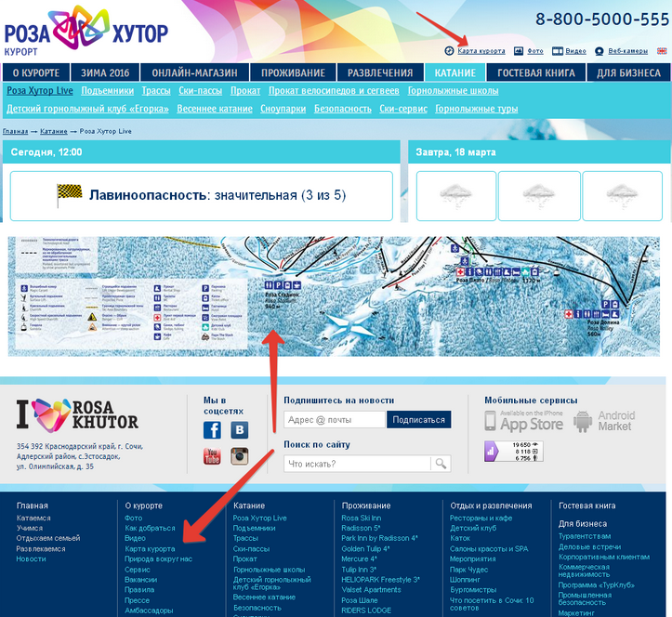
Task: Open the ГОСТЕВАЯ КНИГА menu tab
Action: pos(536,72)
